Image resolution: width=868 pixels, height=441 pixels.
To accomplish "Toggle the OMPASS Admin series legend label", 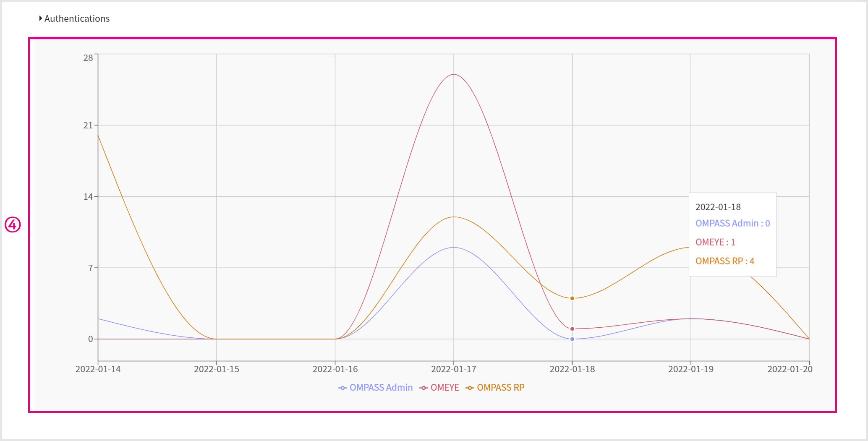I will point(381,388).
